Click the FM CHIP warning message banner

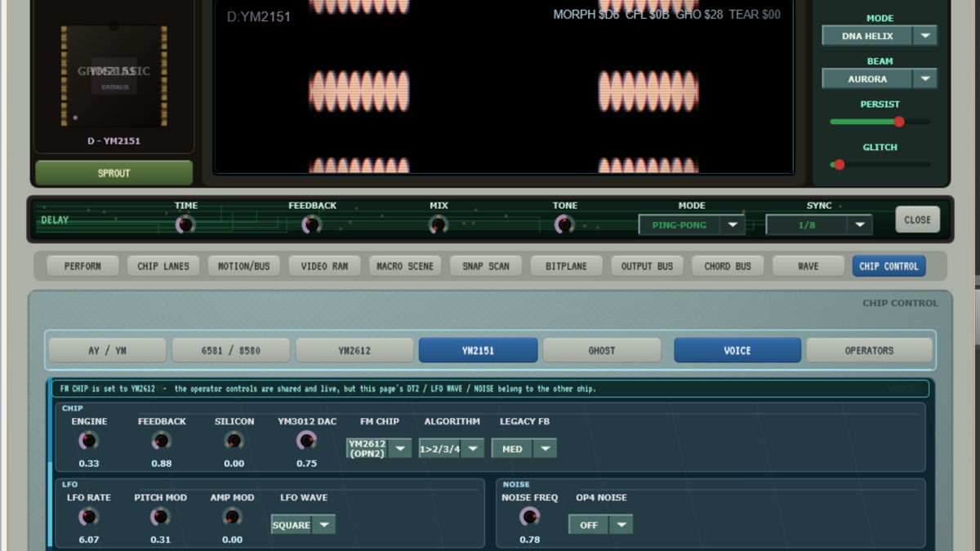point(489,389)
